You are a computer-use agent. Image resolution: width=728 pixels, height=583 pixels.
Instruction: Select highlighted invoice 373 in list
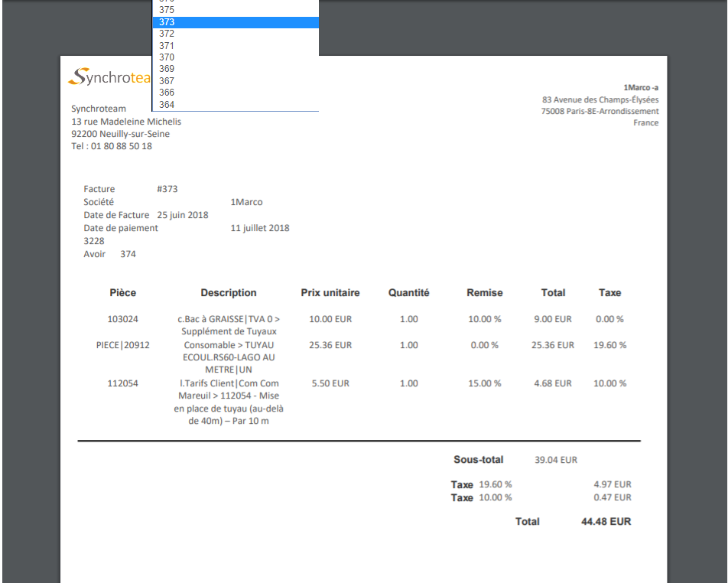236,22
